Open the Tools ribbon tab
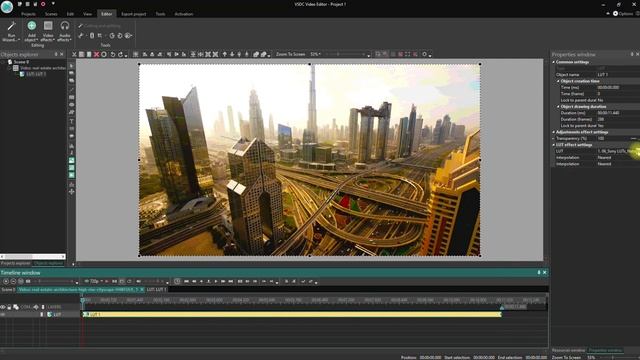Screen dimensions: 640x360 [160, 14]
